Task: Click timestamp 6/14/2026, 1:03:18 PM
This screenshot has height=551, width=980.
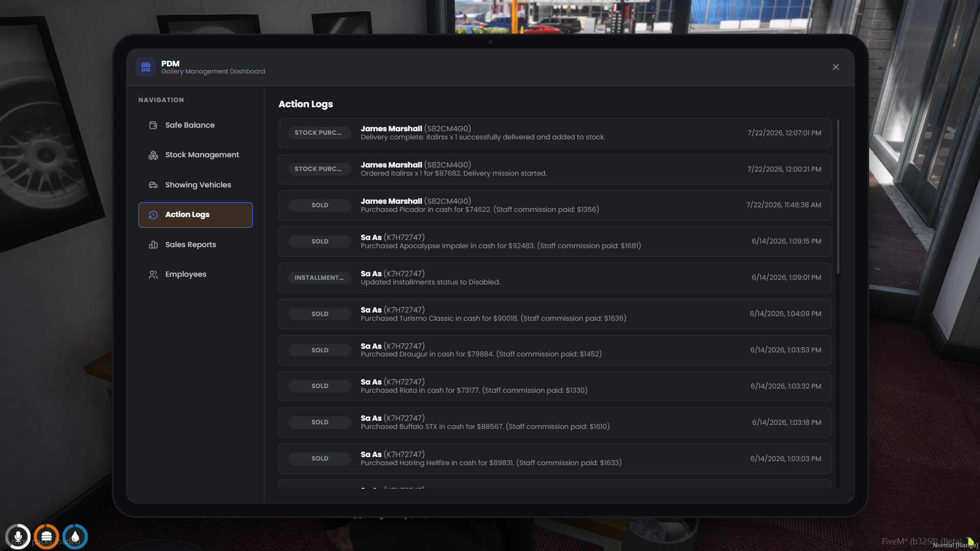Action: [x=786, y=423]
